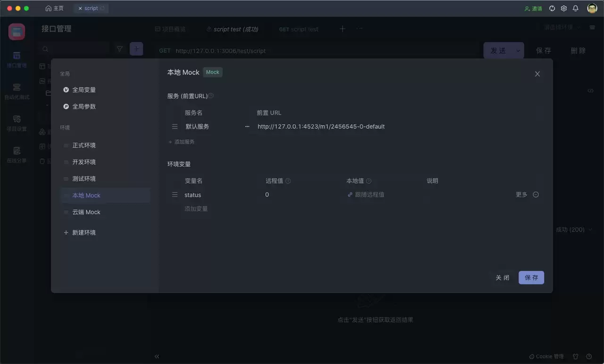
Task: Click 添加变量 to add a variable
Action: pyautogui.click(x=196, y=209)
